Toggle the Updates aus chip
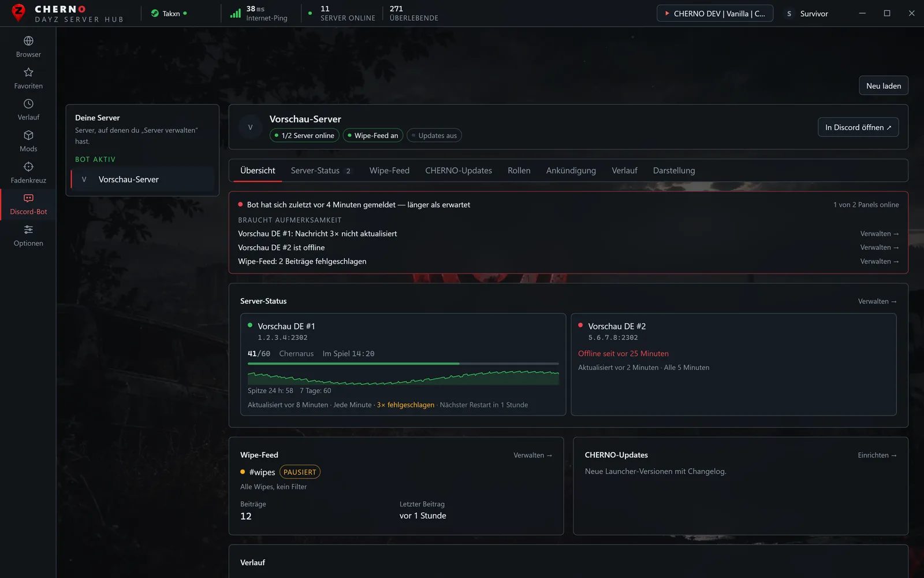 coord(434,135)
